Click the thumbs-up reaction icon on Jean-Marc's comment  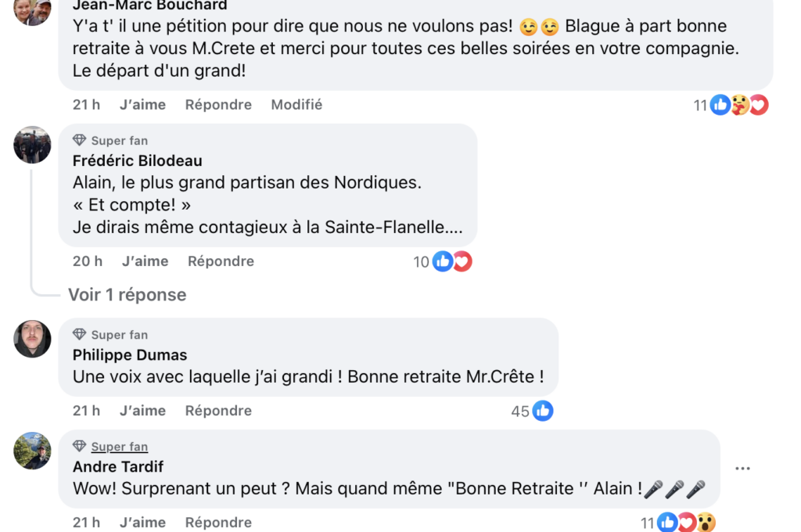720,105
